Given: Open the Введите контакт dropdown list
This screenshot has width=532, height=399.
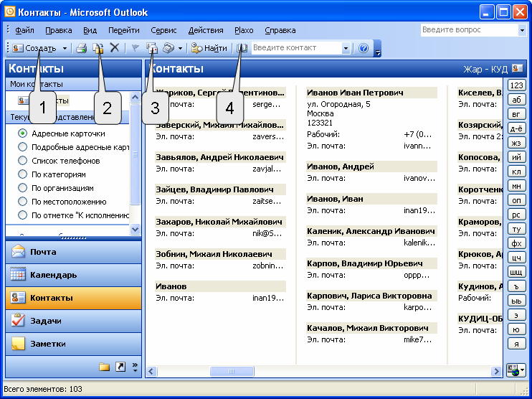Looking at the screenshot, I should coord(346,48).
